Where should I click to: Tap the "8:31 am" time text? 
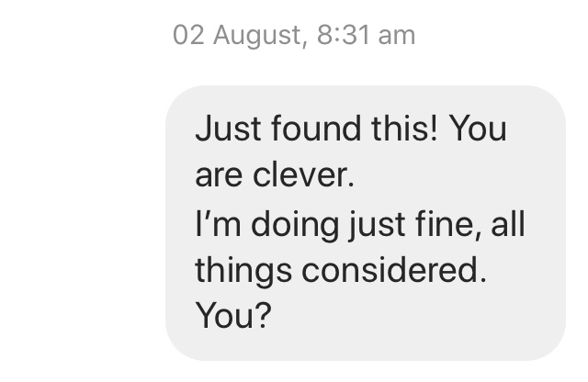(x=367, y=36)
